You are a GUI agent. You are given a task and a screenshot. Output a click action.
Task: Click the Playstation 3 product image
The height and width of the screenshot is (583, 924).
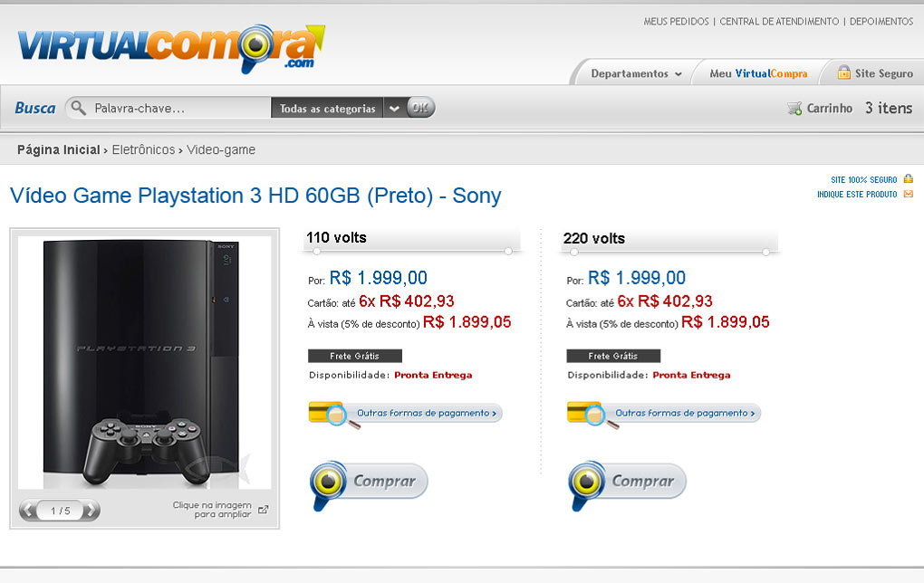point(144,363)
